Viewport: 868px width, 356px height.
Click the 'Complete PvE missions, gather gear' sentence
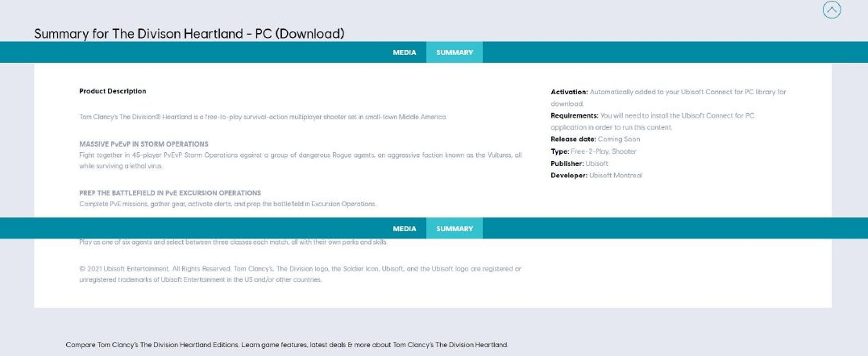click(227, 204)
